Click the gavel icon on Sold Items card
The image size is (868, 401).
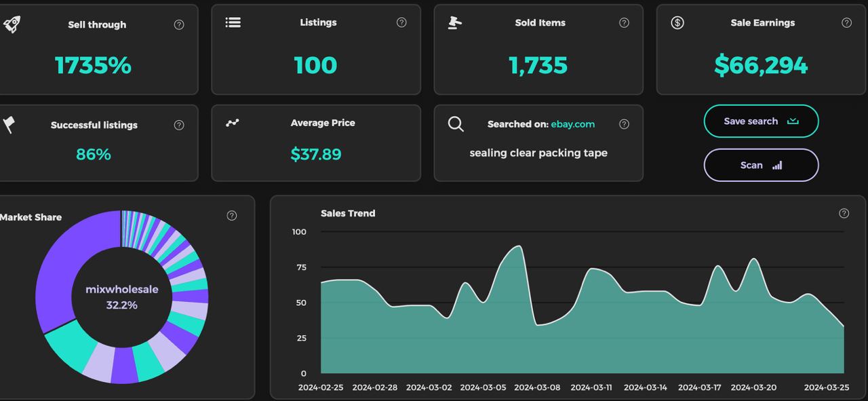point(455,22)
